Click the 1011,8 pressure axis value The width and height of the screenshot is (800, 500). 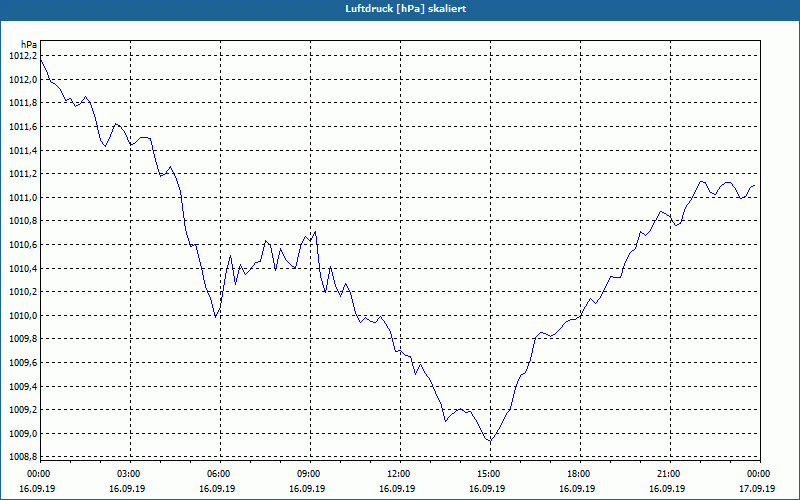coord(23,103)
